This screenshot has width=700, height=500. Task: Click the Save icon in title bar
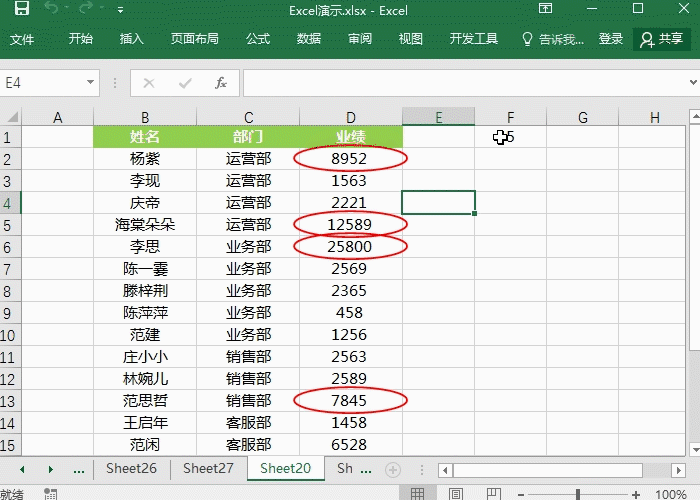(x=21, y=11)
